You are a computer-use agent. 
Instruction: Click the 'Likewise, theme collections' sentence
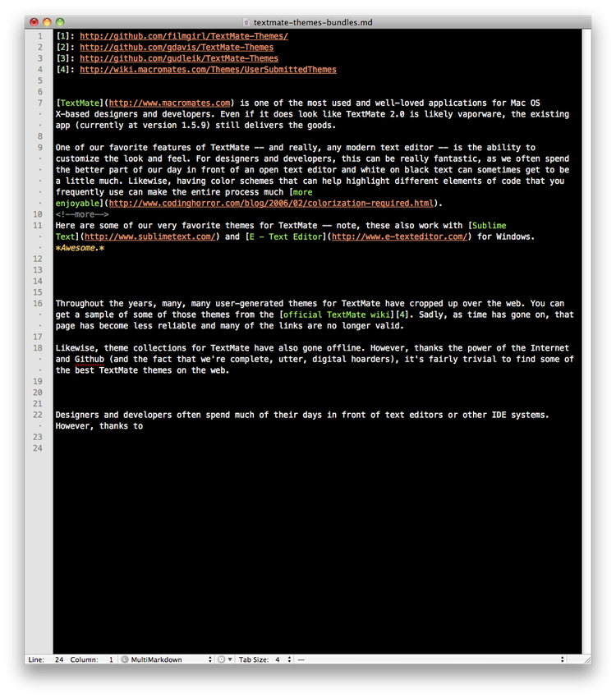click(x=210, y=347)
